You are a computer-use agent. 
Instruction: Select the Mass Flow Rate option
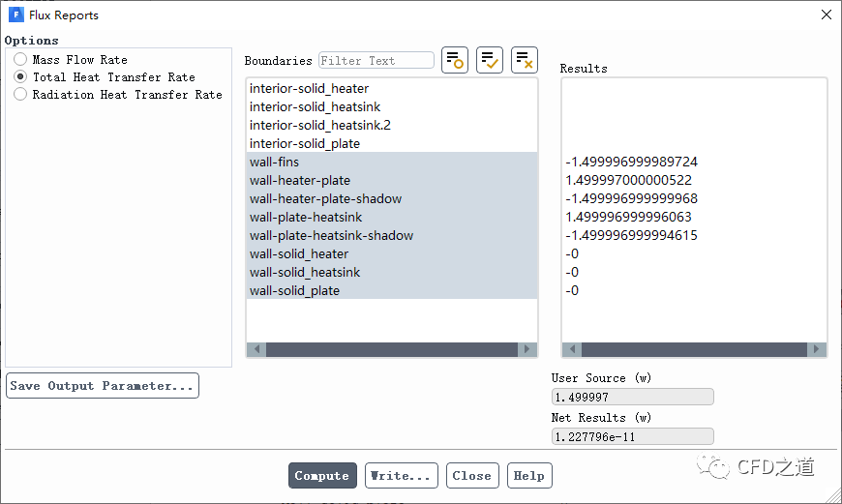(20, 60)
